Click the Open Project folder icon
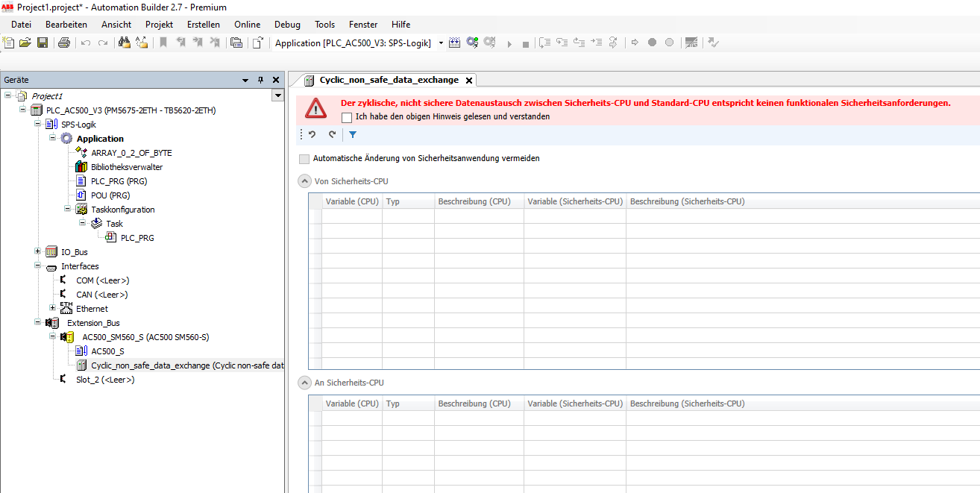This screenshot has height=493, width=980. [25, 43]
